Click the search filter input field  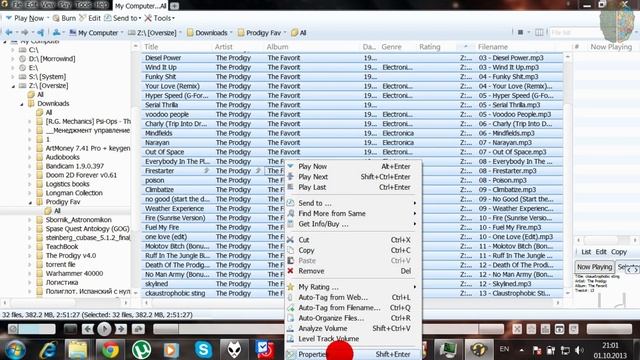tap(575, 32)
